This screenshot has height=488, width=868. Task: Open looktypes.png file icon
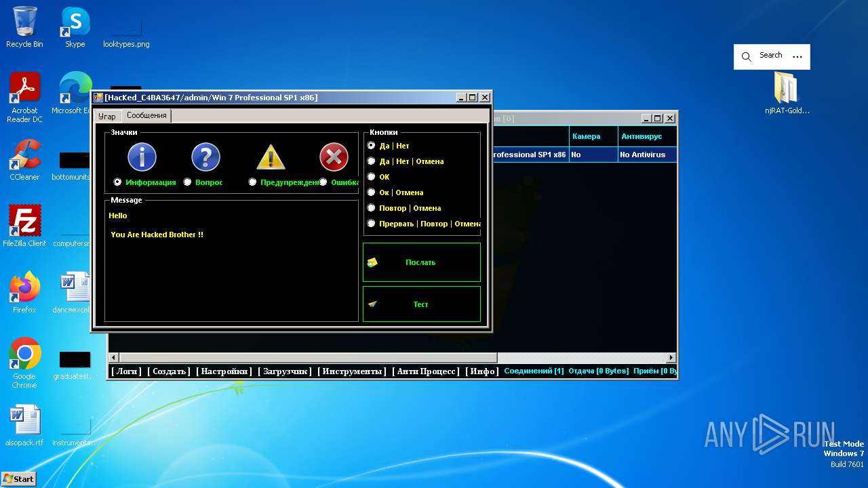126,30
